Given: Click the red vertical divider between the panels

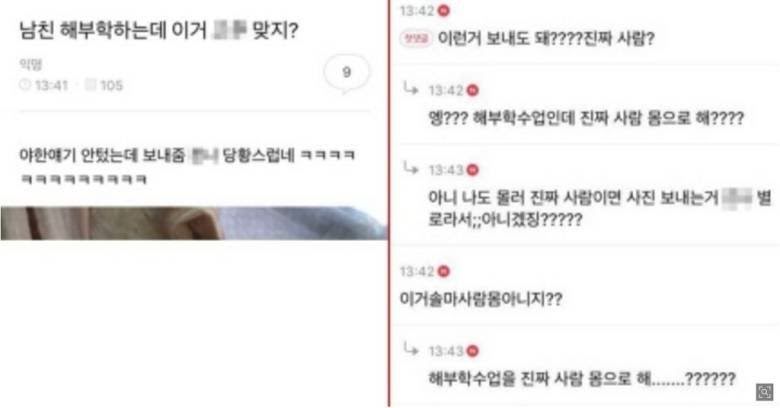Looking at the screenshot, I should click(x=389, y=204).
